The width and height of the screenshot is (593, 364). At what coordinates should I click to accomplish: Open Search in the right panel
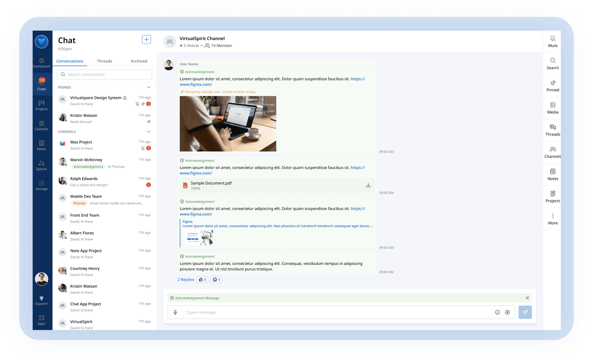pyautogui.click(x=553, y=64)
